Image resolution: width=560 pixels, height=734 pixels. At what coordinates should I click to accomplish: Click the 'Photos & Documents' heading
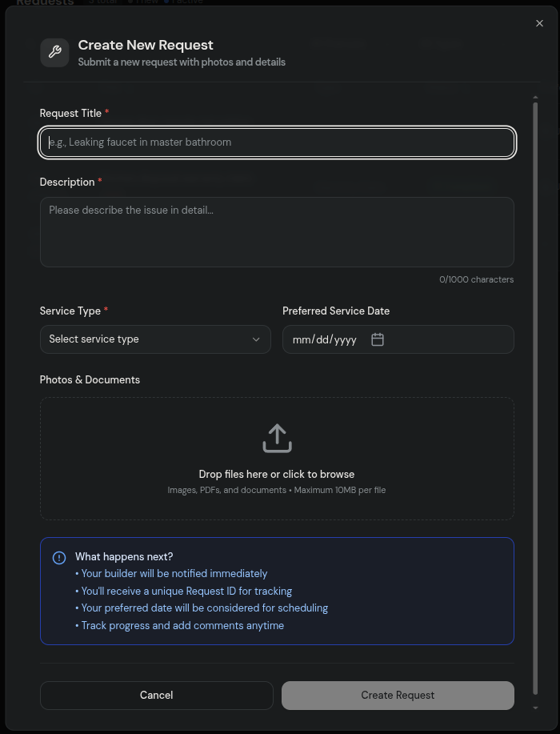(90, 379)
